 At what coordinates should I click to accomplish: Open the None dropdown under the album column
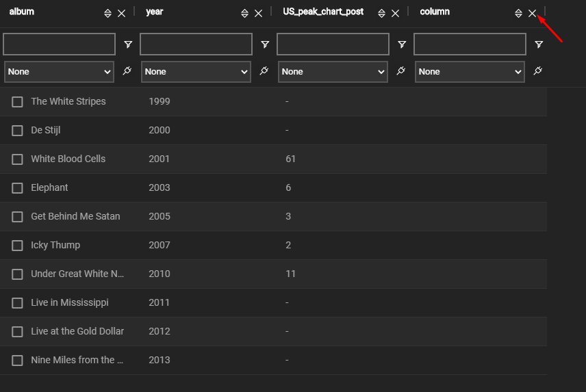tap(59, 72)
